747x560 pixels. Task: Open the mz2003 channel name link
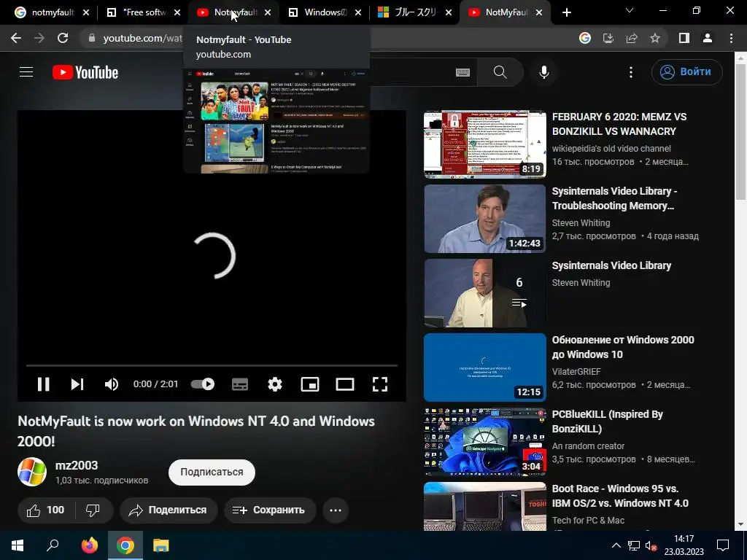coord(76,465)
